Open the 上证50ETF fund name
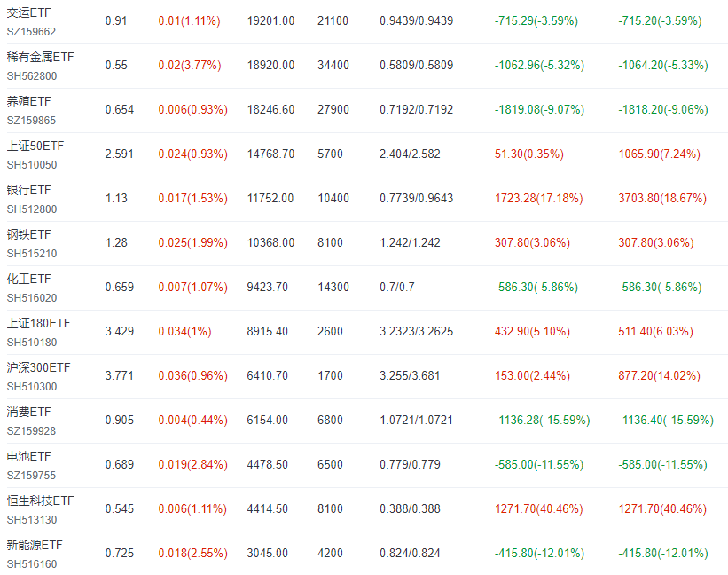 (35, 146)
